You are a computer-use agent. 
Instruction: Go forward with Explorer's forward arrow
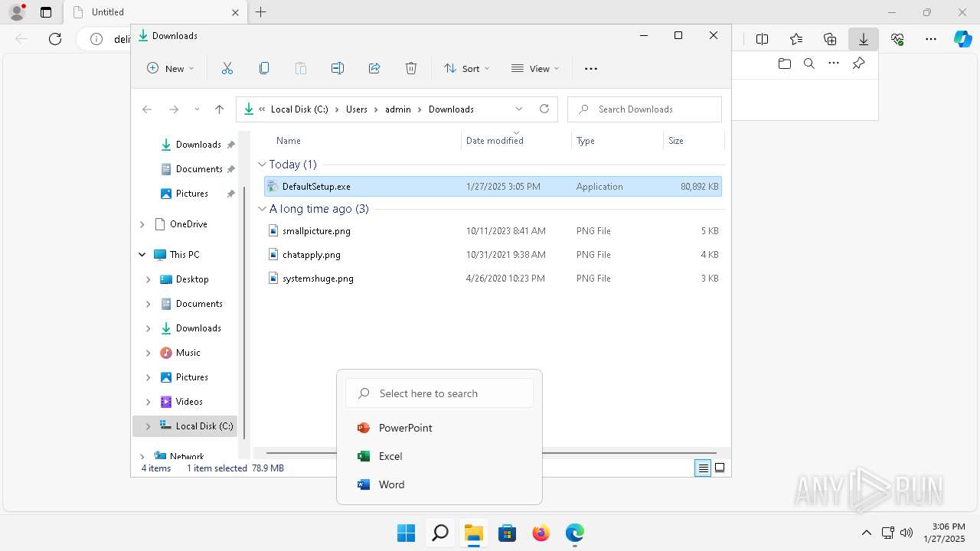click(174, 109)
